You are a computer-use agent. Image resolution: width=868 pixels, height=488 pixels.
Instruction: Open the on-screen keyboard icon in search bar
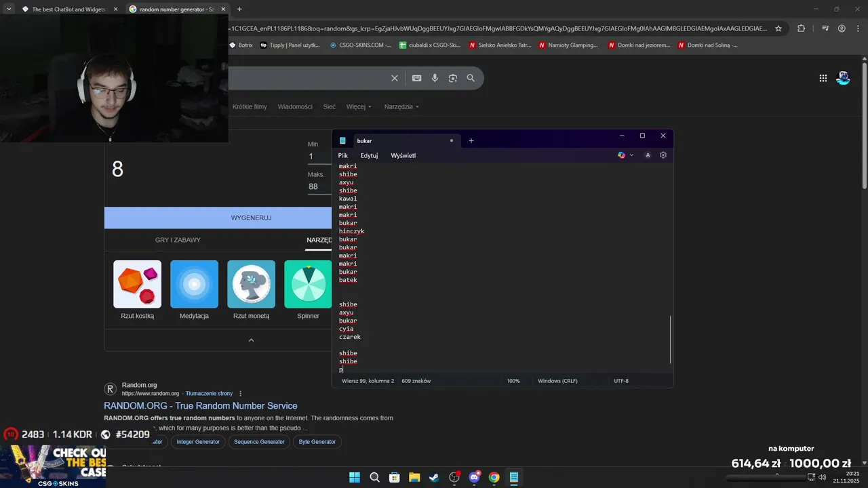(x=417, y=78)
